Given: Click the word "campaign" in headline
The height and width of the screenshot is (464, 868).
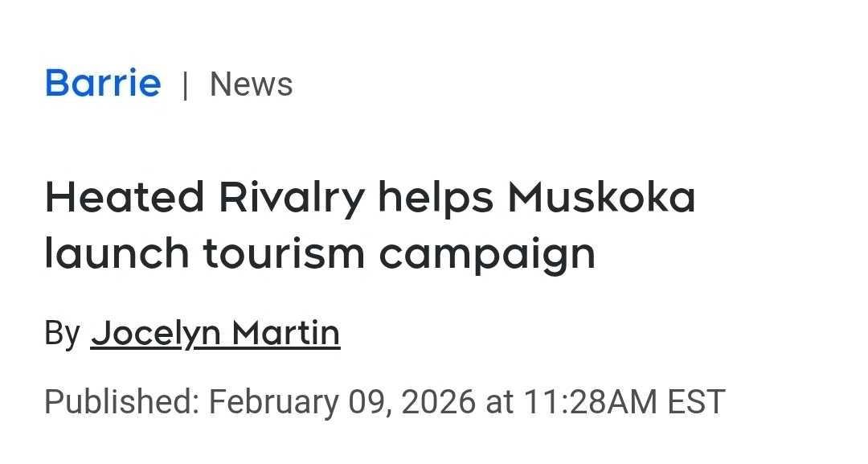Looking at the screenshot, I should coord(487,256).
